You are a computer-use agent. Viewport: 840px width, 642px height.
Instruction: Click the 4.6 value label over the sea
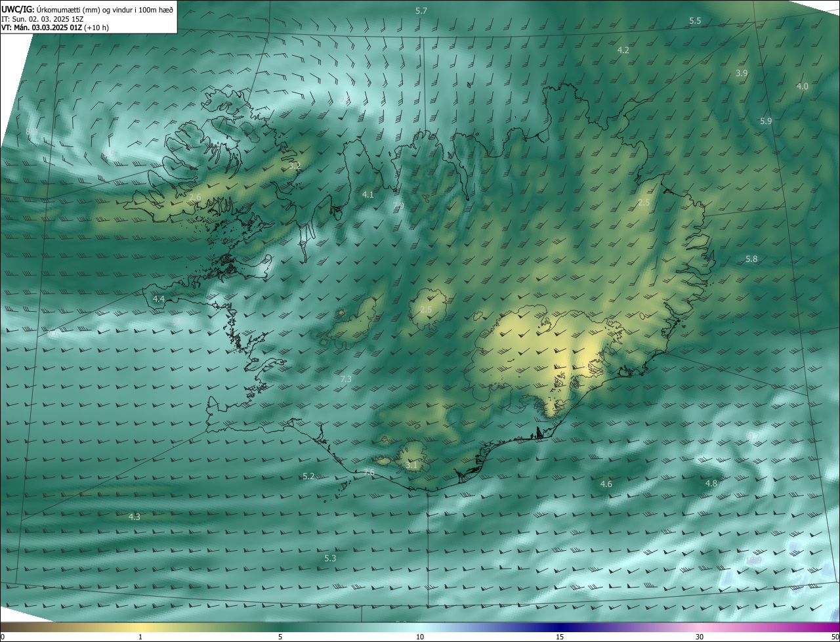(606, 484)
